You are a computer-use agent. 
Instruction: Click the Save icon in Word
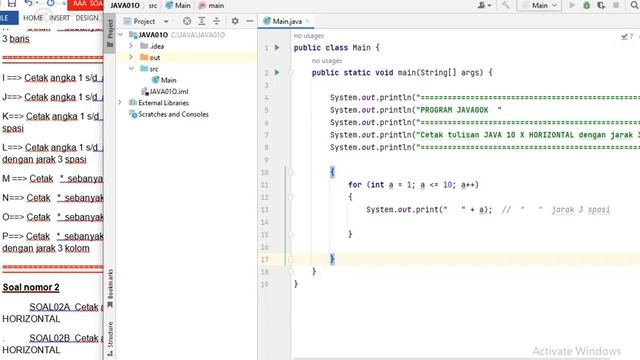pos(12,4)
